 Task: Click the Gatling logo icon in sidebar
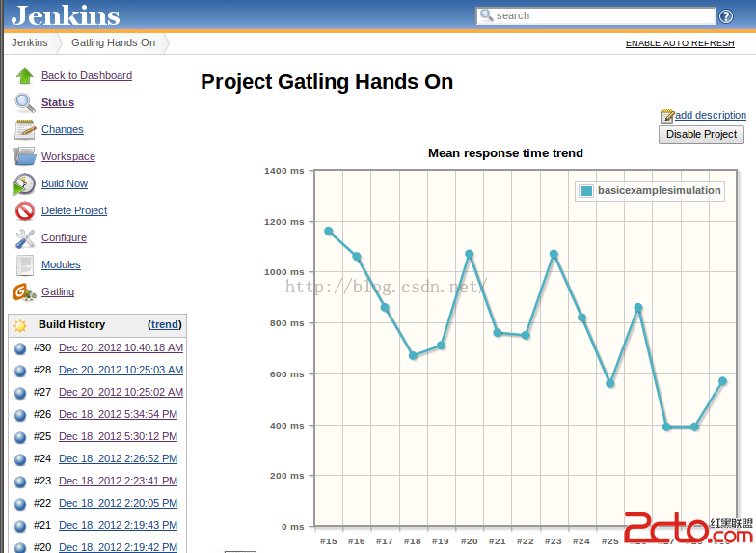[25, 292]
